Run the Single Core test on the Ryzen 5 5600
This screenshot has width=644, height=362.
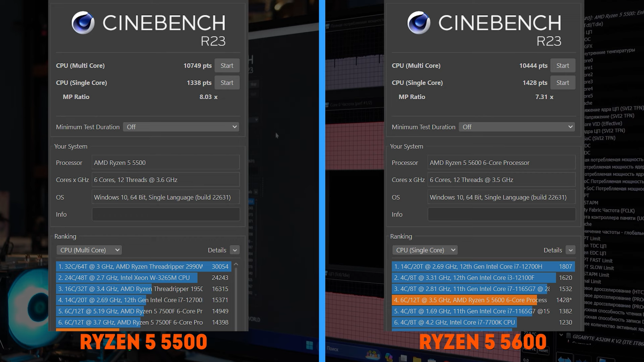(562, 83)
